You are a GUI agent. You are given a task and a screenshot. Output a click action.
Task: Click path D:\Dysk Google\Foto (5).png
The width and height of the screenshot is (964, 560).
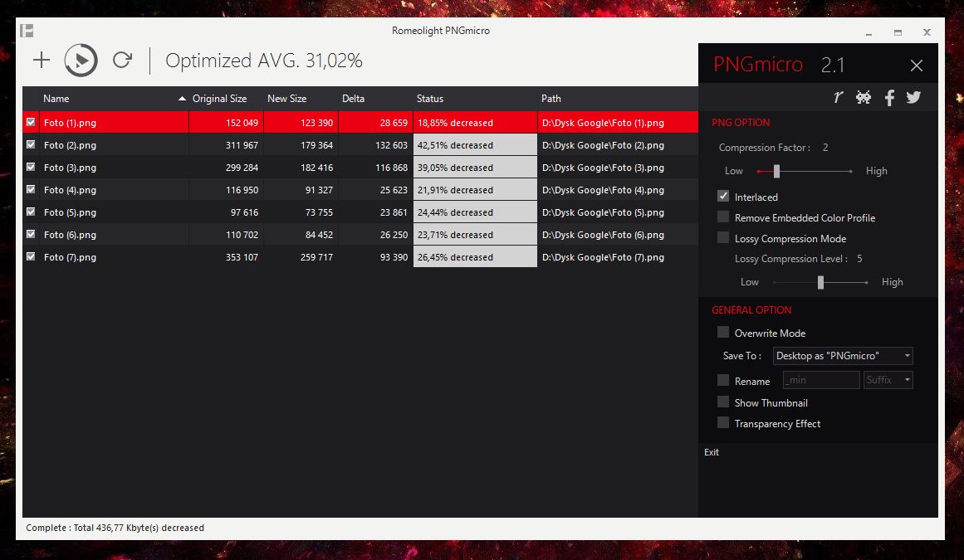pyautogui.click(x=603, y=212)
